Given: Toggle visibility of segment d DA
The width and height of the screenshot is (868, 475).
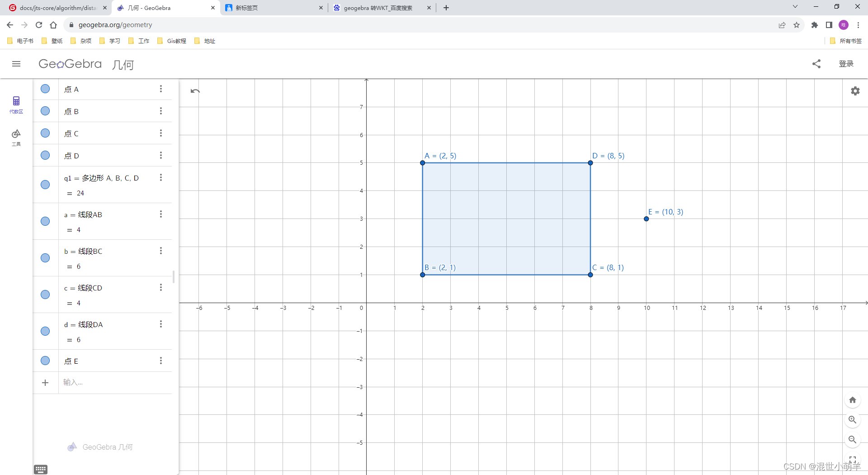Looking at the screenshot, I should click(x=45, y=331).
